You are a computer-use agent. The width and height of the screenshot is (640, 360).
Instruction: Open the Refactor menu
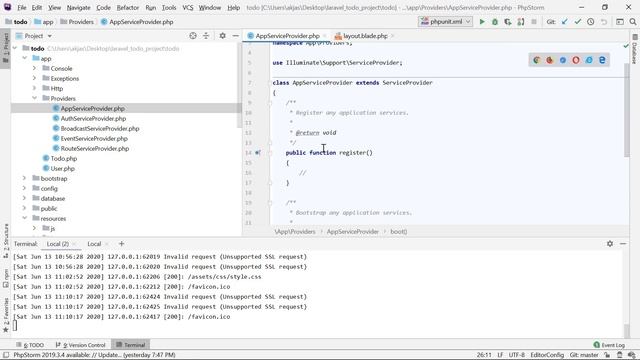[128, 7]
